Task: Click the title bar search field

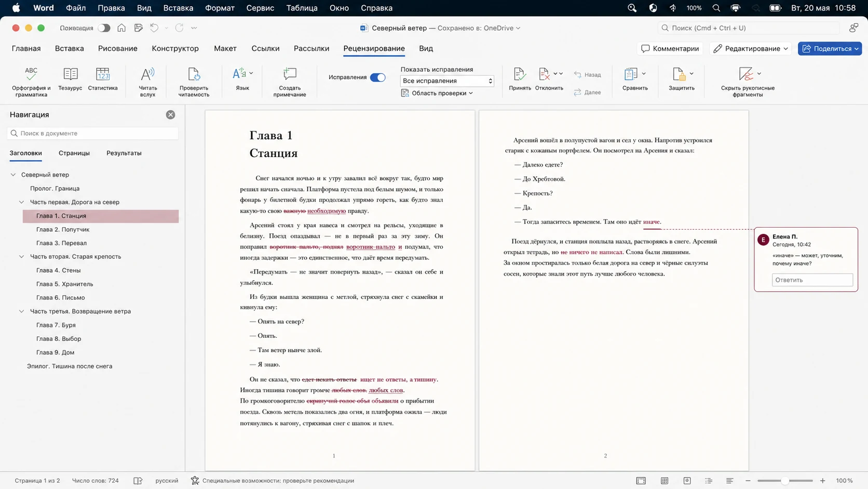Action: click(748, 28)
